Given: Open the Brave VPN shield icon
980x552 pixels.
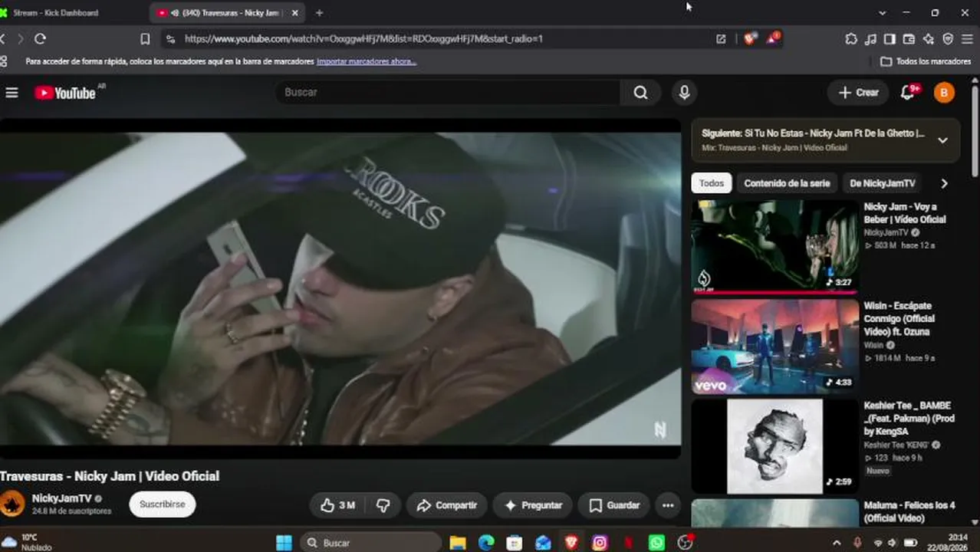Looking at the screenshot, I should pos(948,38).
